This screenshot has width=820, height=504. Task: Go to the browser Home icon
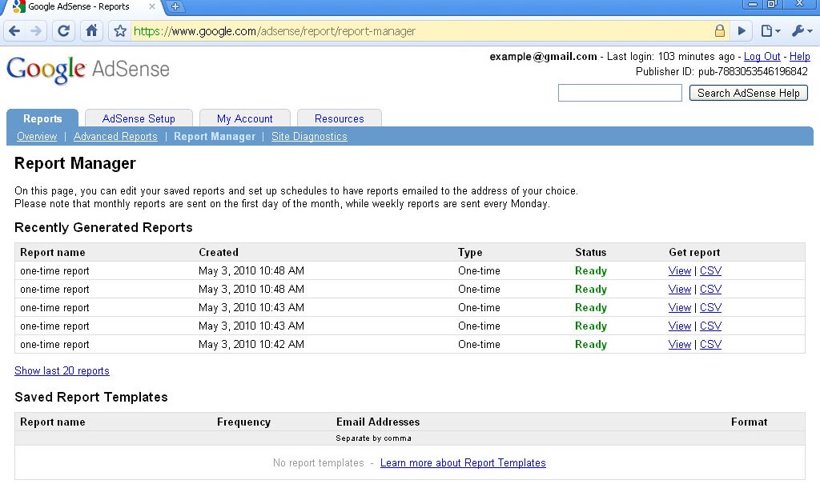(91, 31)
